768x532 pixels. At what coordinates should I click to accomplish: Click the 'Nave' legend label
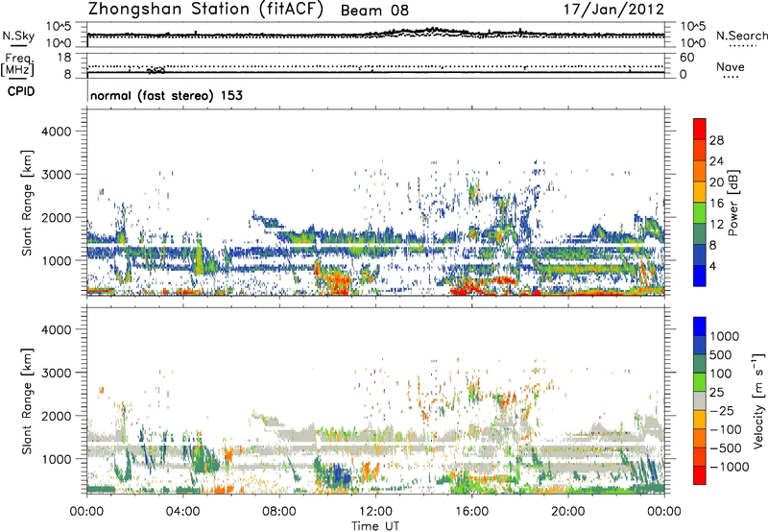[731, 66]
